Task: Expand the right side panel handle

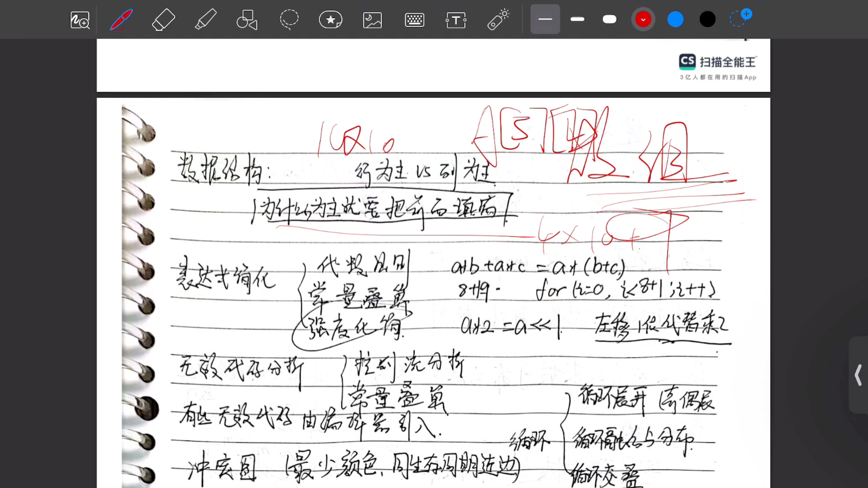Action: [x=858, y=375]
